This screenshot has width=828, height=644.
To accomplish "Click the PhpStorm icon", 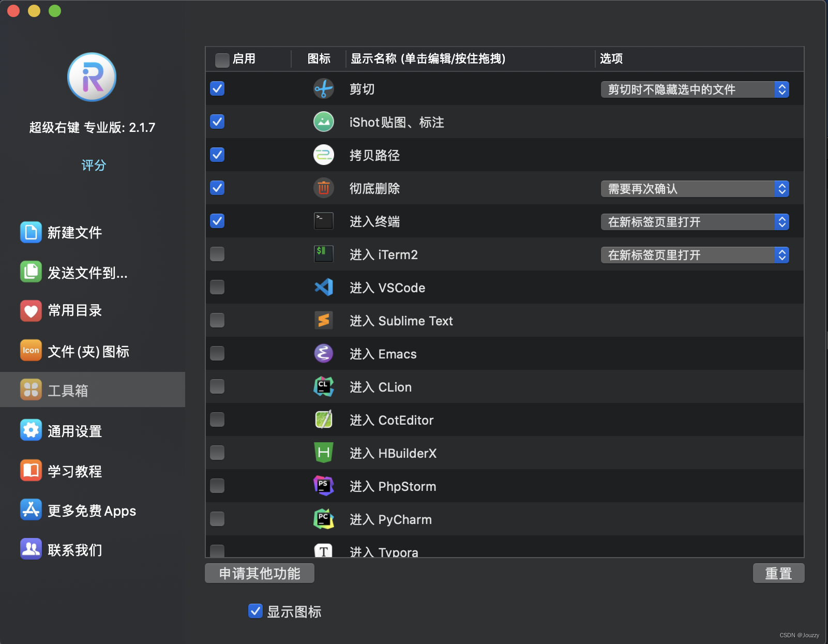I will [324, 486].
